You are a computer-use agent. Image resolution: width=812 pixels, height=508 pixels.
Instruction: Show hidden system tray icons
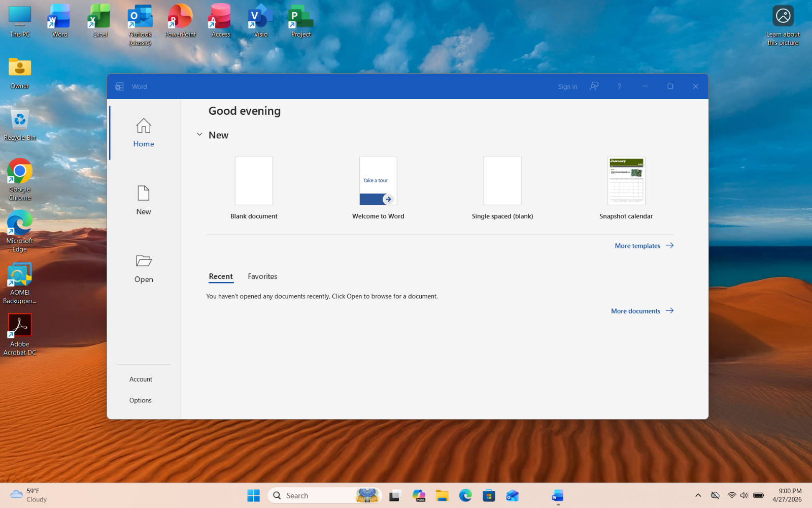point(698,495)
